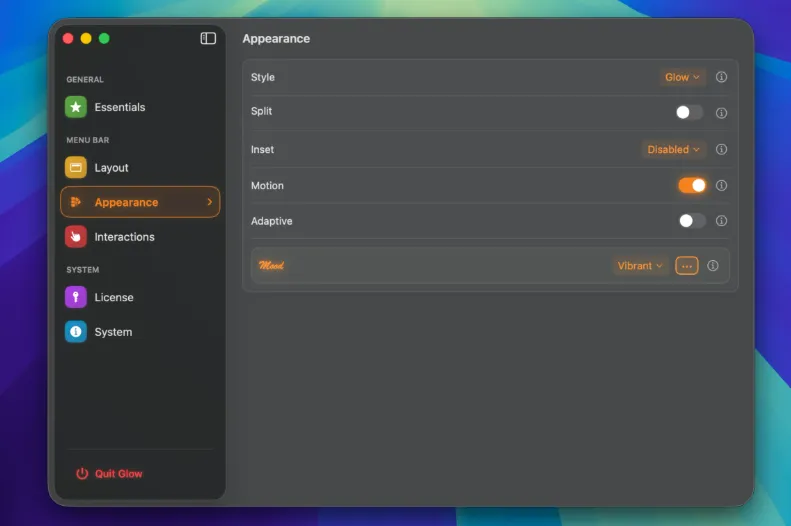Click the Quit Glow button
The height and width of the screenshot is (526, 791).
click(x=109, y=474)
